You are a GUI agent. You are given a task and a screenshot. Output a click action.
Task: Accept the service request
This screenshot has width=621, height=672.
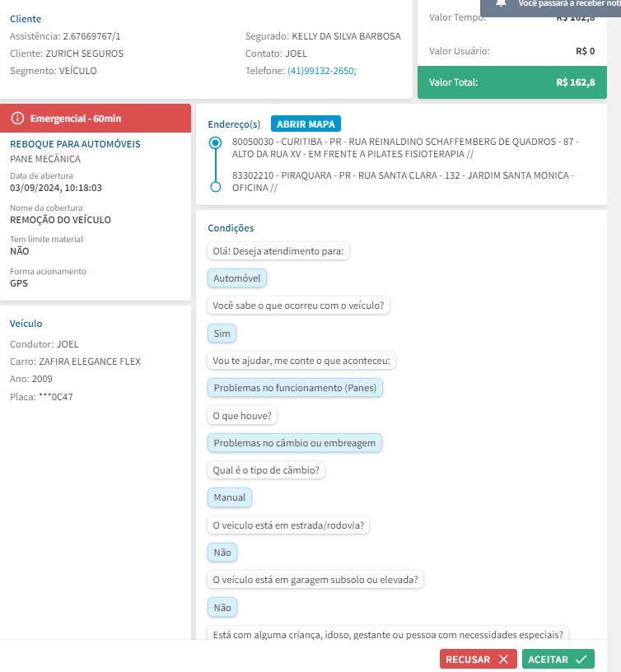pos(558,660)
